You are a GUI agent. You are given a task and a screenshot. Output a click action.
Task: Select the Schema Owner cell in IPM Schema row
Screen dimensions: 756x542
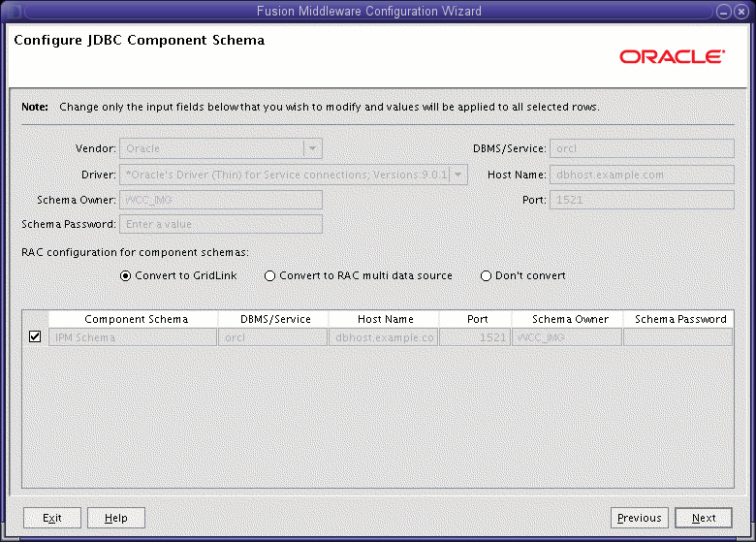567,337
